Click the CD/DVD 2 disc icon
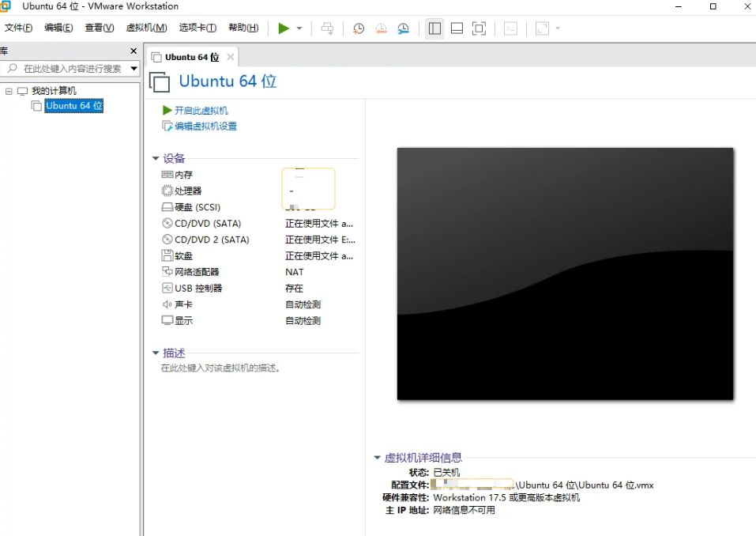Screen dimensions: 756x536 167,240
